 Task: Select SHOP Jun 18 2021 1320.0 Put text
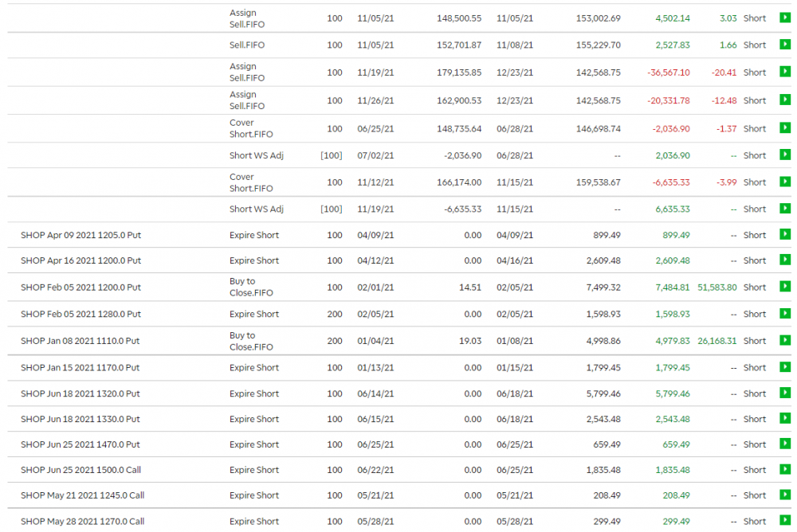(80, 393)
